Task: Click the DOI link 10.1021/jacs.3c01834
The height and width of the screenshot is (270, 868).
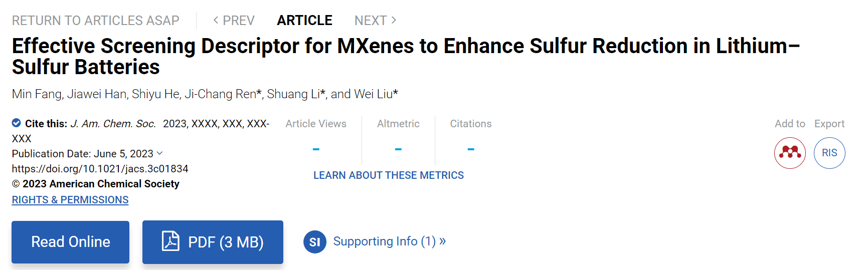Action: click(x=100, y=169)
